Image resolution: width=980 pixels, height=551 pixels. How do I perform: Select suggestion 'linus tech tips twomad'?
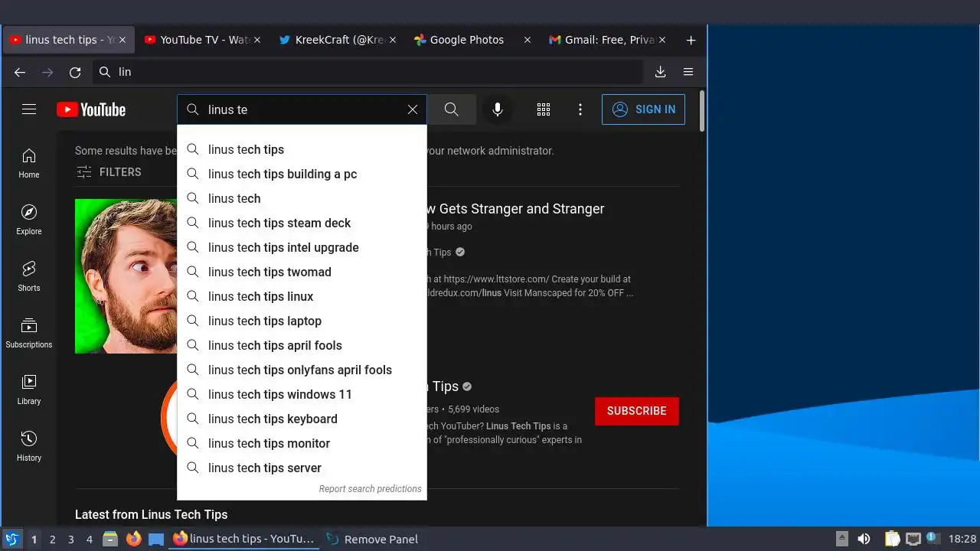click(x=302, y=272)
